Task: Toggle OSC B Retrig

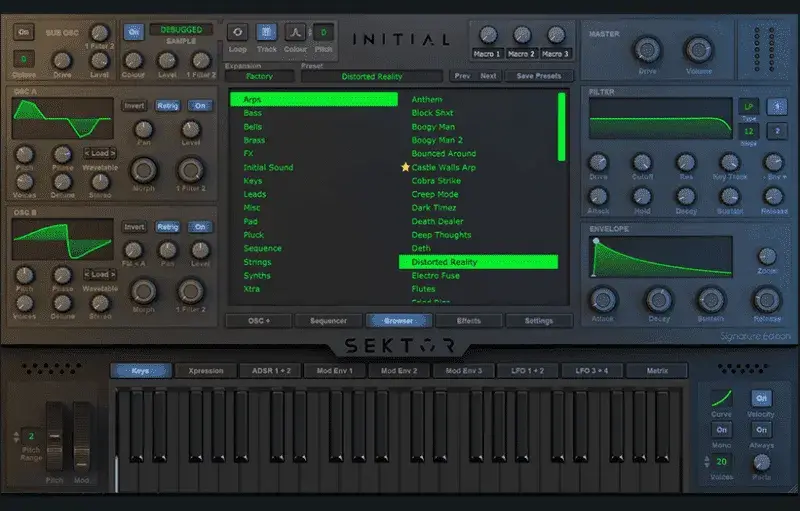Action: tap(168, 226)
